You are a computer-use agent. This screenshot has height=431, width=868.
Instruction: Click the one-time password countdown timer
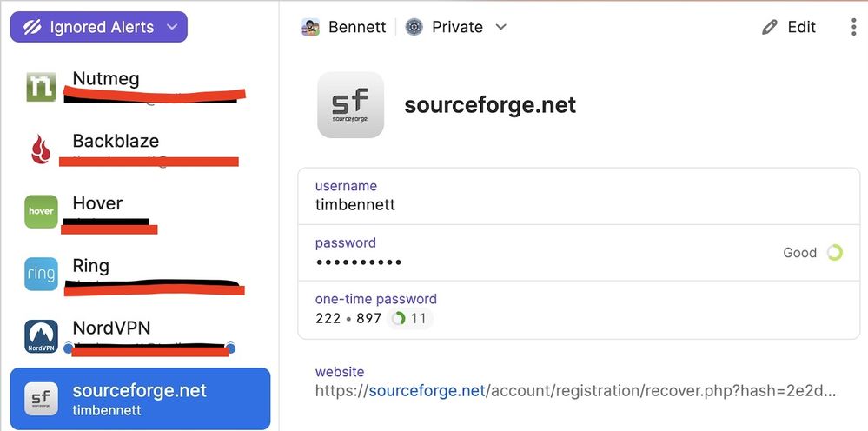[409, 319]
